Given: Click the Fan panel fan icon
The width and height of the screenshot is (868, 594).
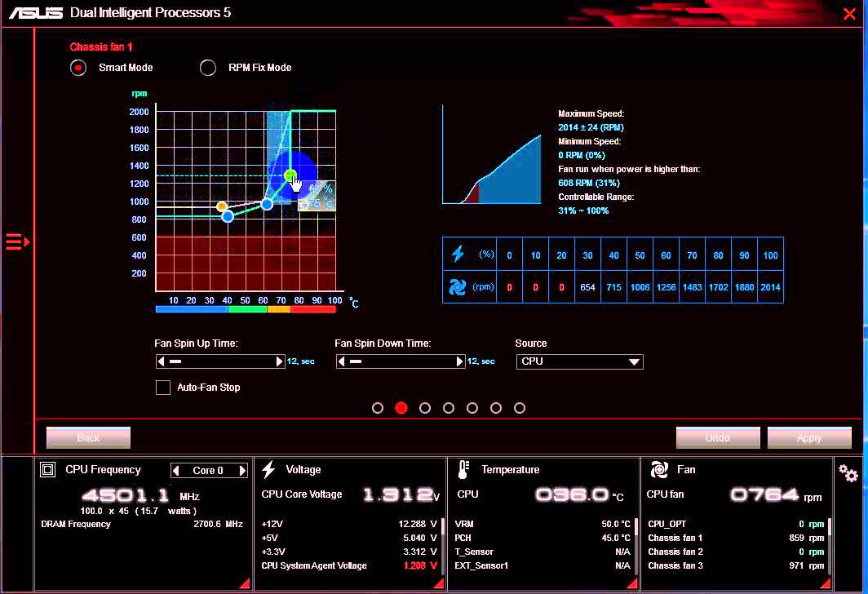Looking at the screenshot, I should tap(659, 469).
